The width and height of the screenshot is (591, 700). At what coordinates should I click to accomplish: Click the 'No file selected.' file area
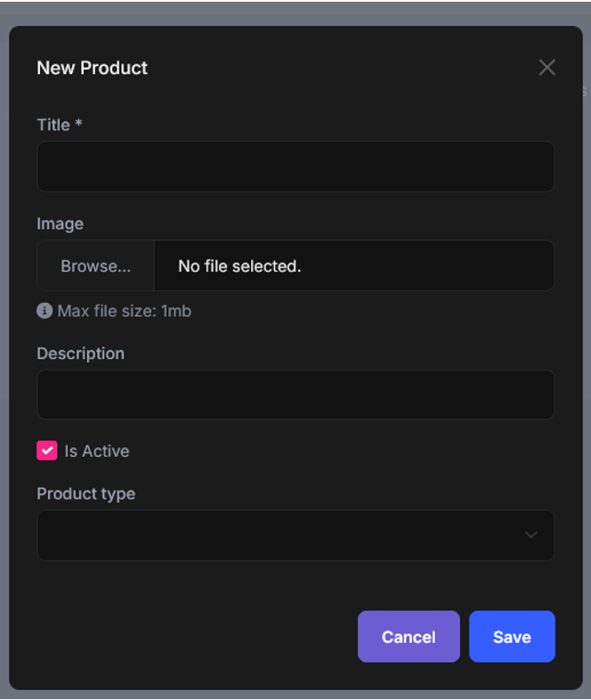[x=353, y=265]
